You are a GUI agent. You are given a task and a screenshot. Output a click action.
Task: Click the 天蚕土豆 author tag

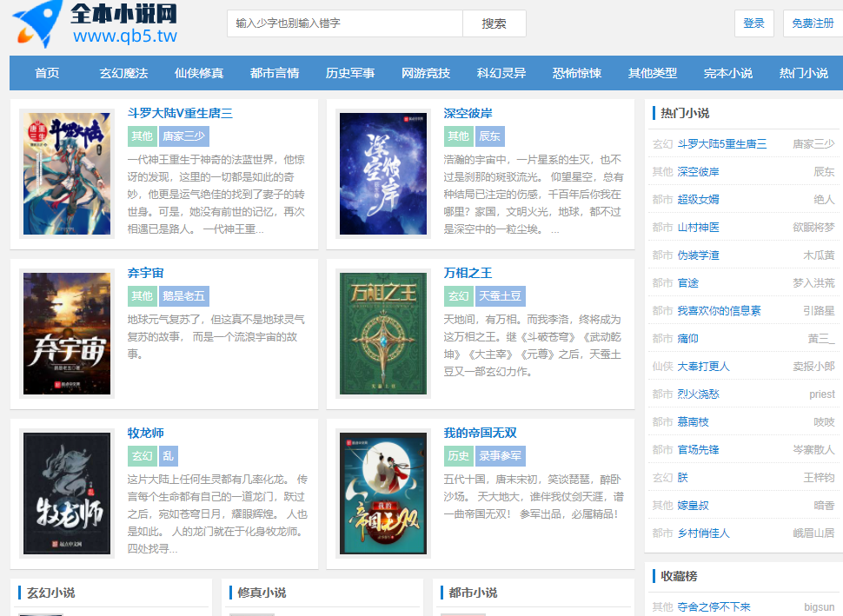[x=500, y=296]
